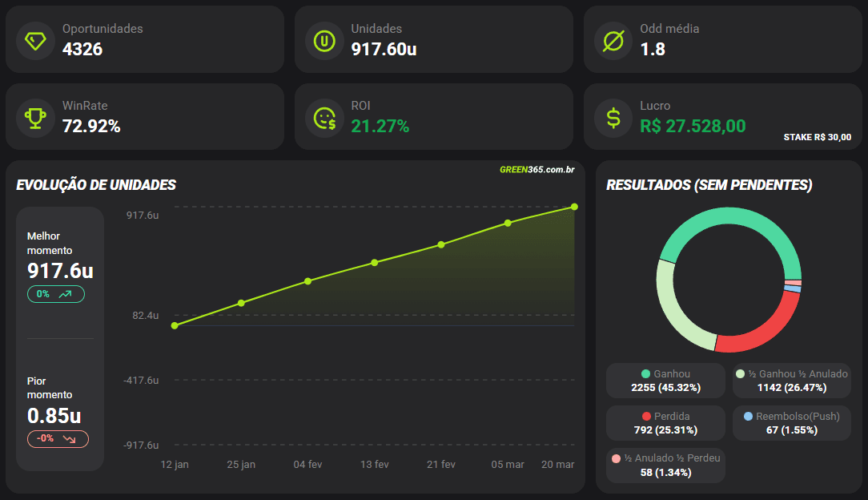Toggle the Ganhou legend entry
This screenshot has width=868, height=500.
tap(665, 381)
